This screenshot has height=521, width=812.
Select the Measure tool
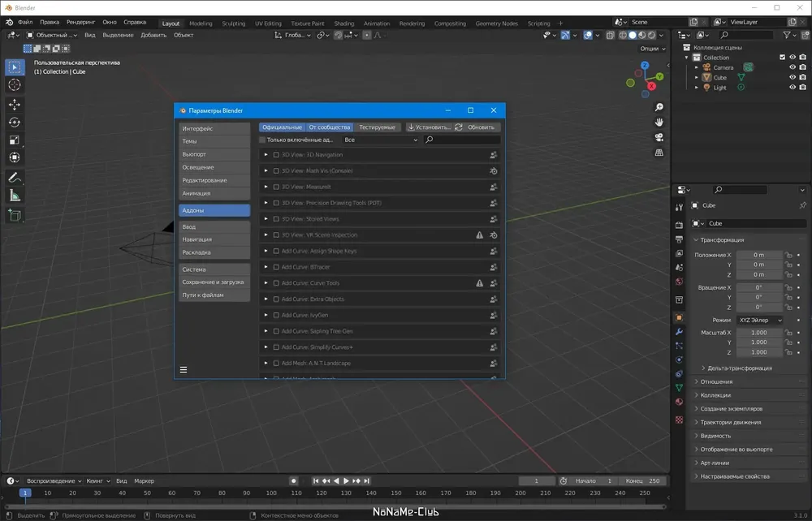[15, 196]
